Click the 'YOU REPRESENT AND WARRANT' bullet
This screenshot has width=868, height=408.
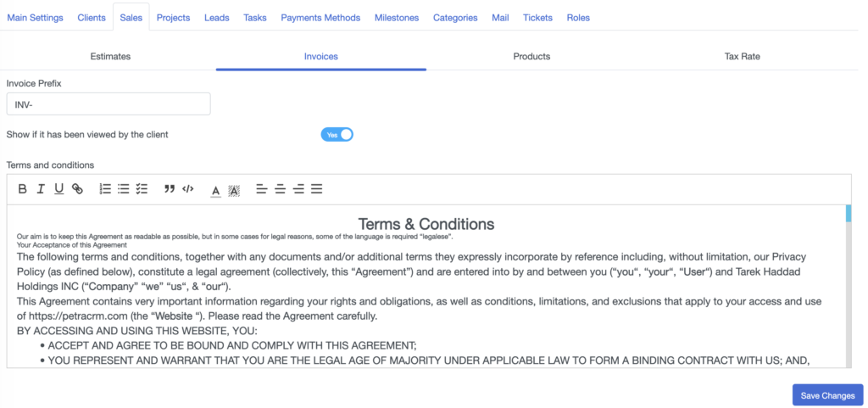pyautogui.click(x=429, y=360)
